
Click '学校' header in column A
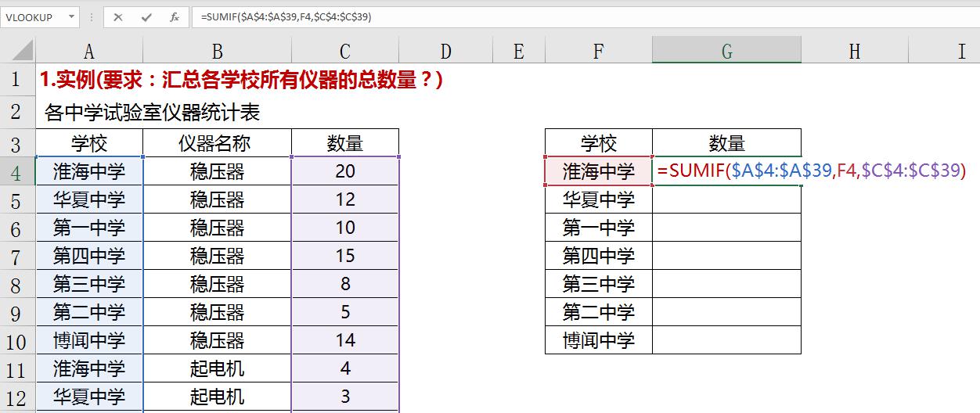tap(89, 143)
